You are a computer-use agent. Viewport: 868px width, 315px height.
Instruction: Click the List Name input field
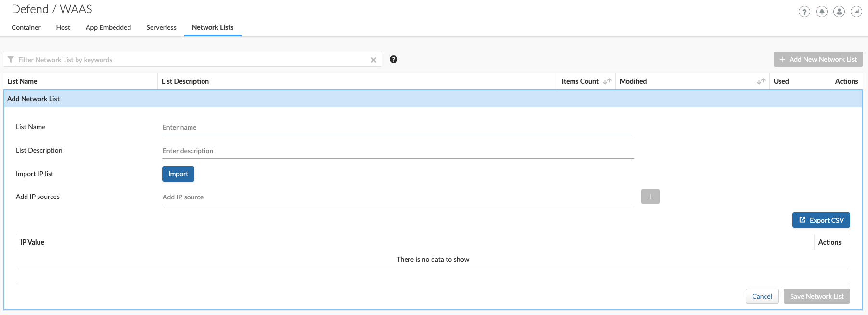click(x=398, y=127)
